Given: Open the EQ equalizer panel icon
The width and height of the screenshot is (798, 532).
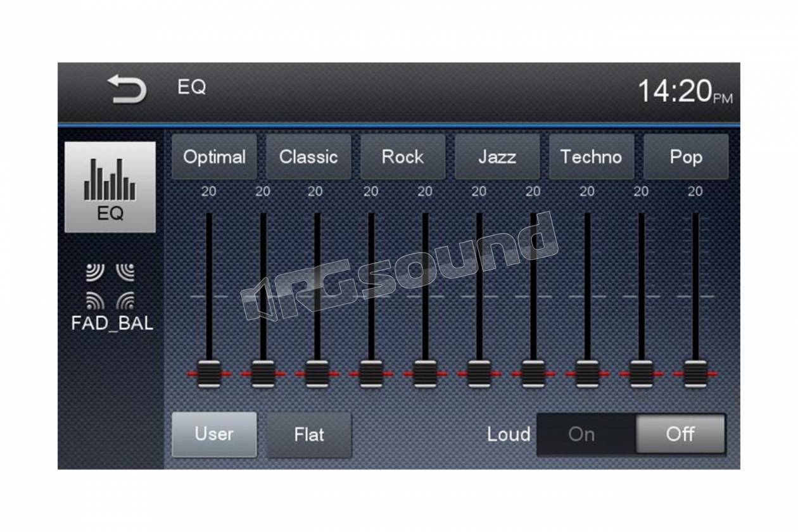Looking at the screenshot, I should [110, 187].
